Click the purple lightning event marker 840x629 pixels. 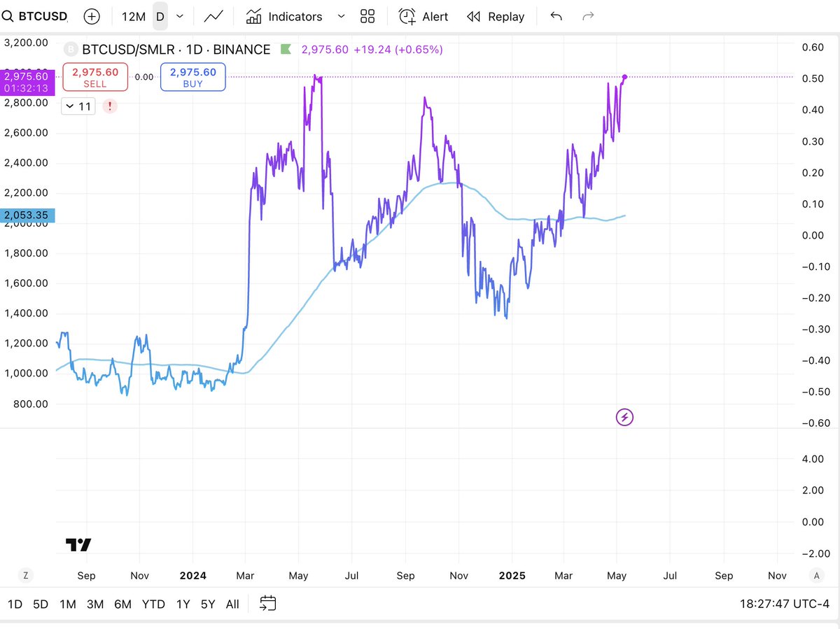click(624, 418)
